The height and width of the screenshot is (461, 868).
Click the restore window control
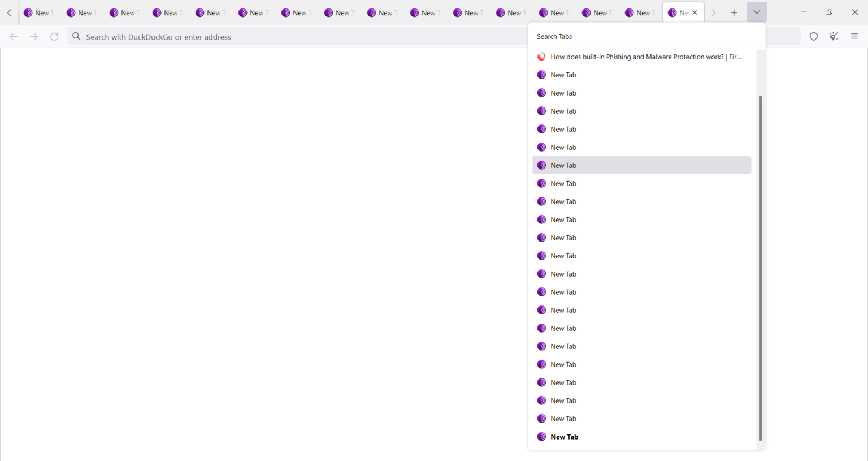pos(829,12)
